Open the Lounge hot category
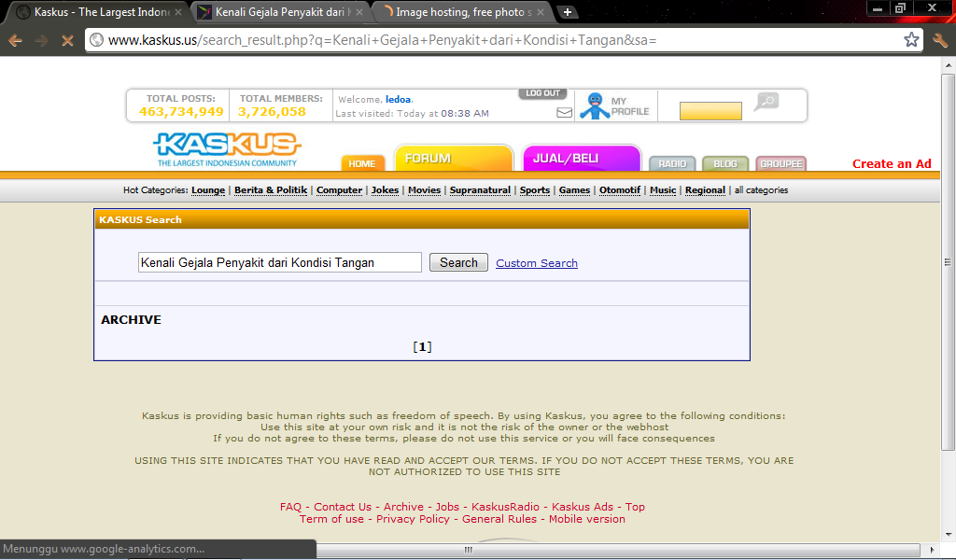This screenshot has height=560, width=956. click(208, 190)
